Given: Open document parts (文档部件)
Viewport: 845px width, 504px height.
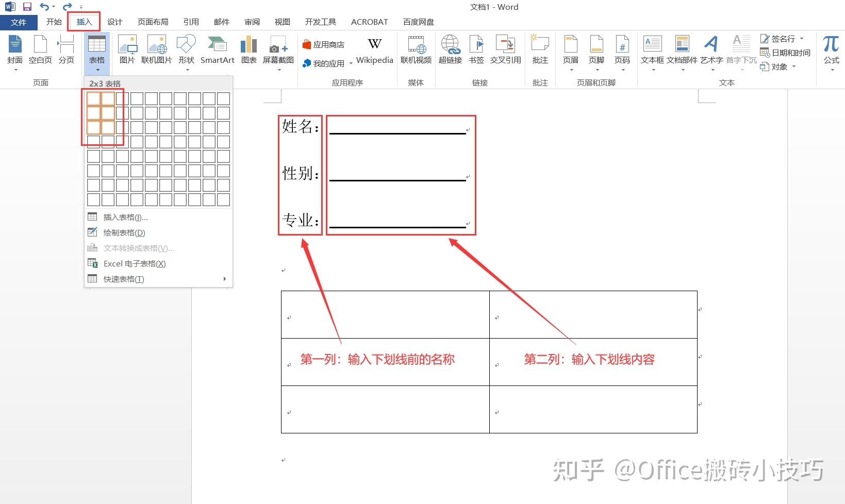Looking at the screenshot, I should click(682, 53).
